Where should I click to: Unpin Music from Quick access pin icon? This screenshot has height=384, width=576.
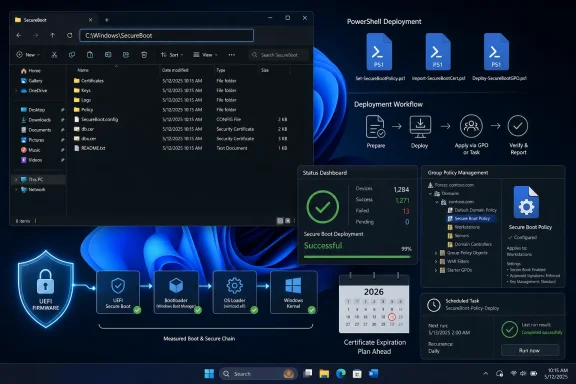(62, 150)
